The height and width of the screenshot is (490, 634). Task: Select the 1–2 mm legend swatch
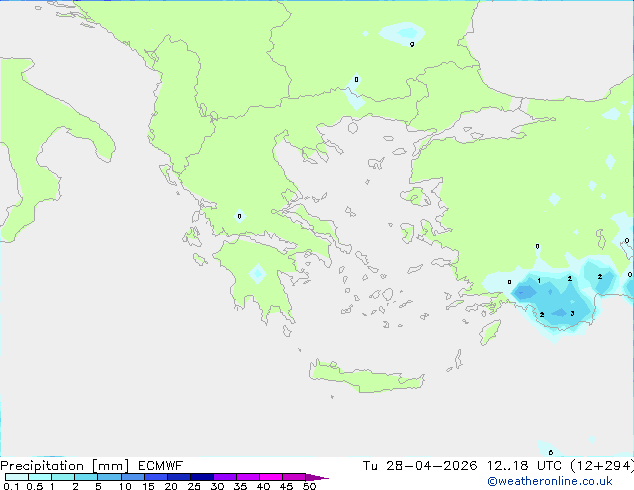(x=63, y=477)
